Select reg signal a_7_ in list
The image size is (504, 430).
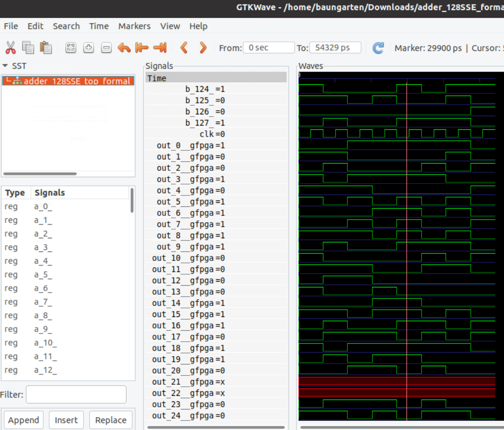click(66, 302)
